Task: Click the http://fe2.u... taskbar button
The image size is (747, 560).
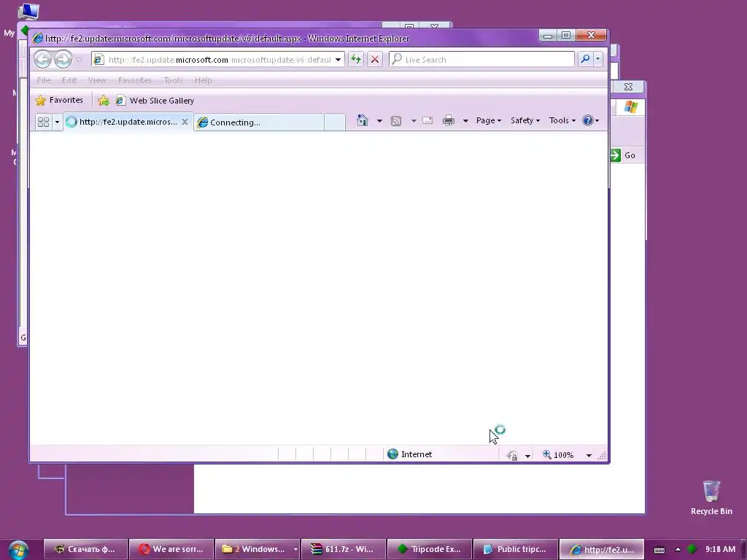Action: 602,549
